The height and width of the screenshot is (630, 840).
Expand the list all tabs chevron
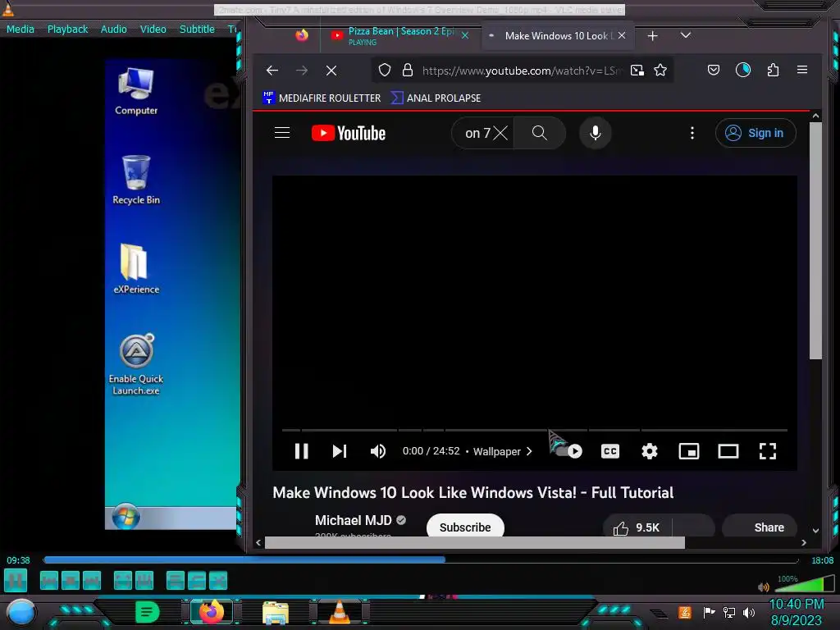(x=685, y=35)
